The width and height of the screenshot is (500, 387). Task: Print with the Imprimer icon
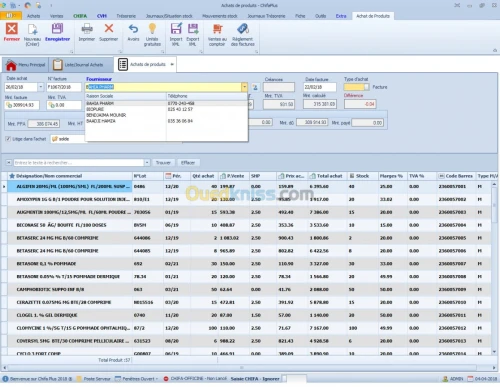[87, 29]
